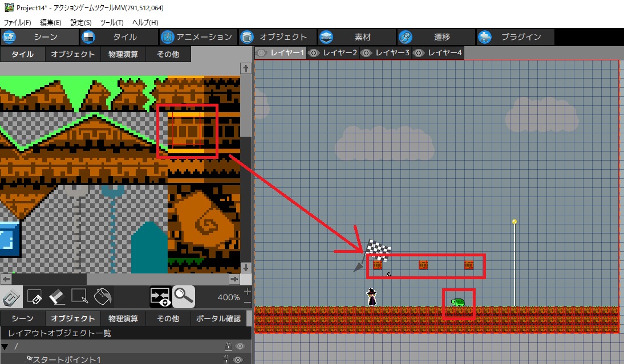The width and height of the screenshot is (624, 364).
Task: Go to the main タイル tab with checker icon
Action: (119, 37)
